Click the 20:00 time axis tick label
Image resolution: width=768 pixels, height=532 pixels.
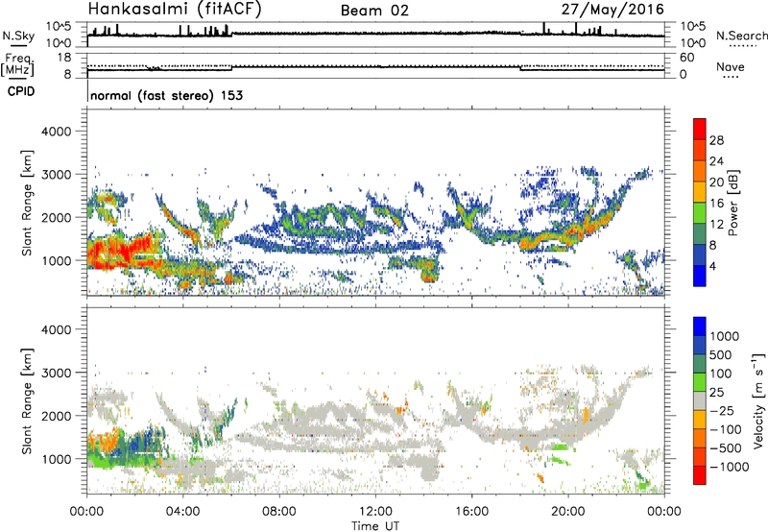567,512
